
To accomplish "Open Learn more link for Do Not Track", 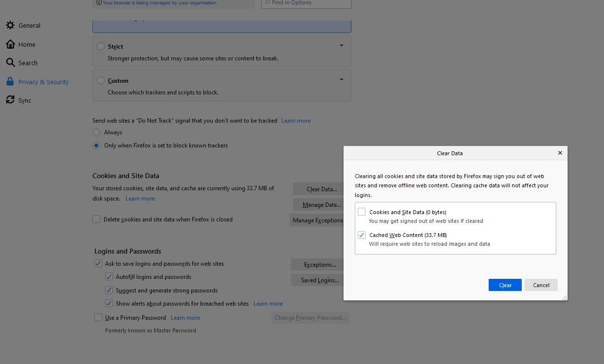I will 295,121.
